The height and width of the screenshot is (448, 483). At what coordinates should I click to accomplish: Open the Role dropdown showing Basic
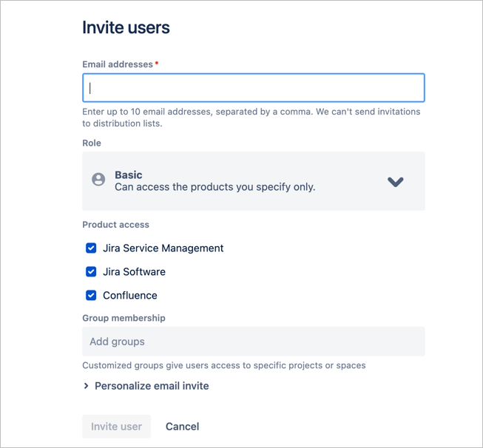(254, 181)
